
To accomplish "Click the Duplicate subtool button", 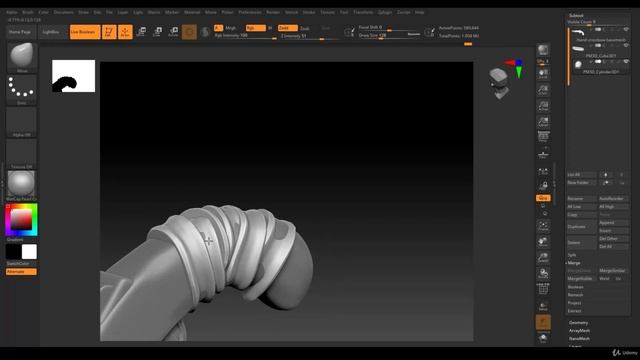I will pos(581,227).
